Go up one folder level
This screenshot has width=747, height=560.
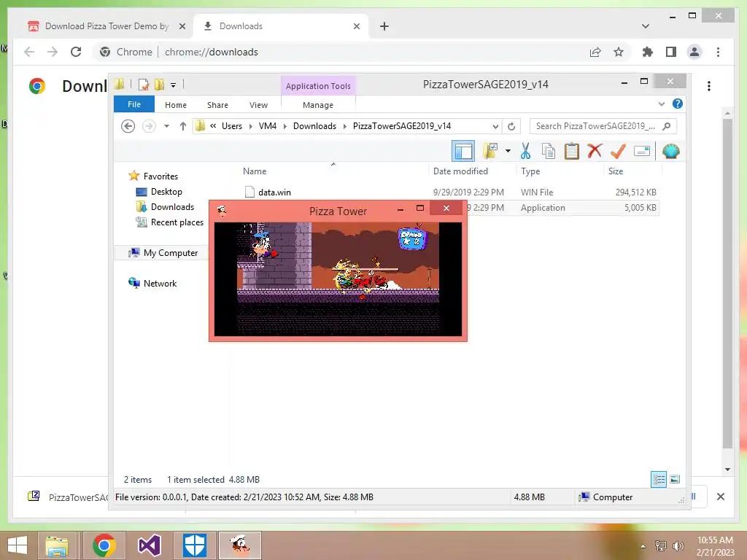(x=183, y=126)
